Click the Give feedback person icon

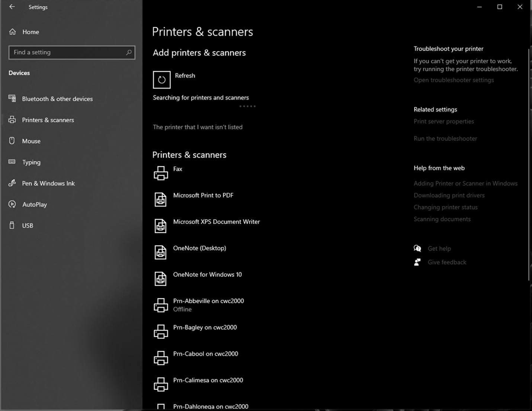click(417, 262)
